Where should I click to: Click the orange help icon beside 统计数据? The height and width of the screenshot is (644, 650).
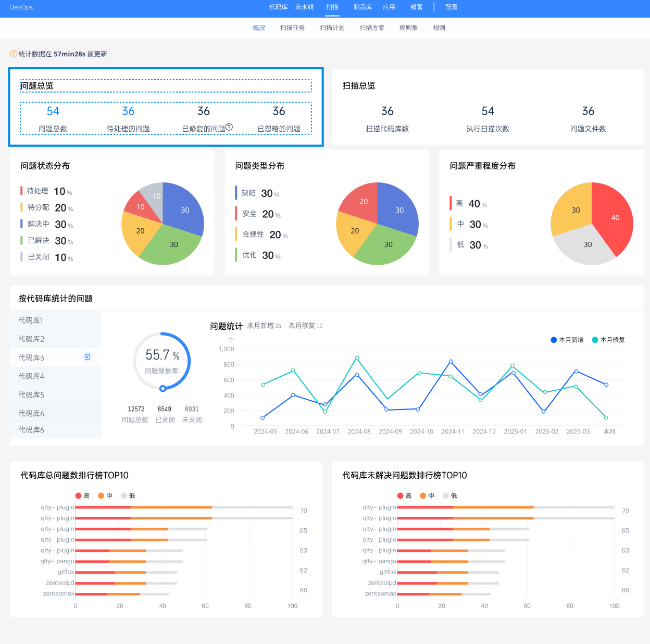point(14,54)
